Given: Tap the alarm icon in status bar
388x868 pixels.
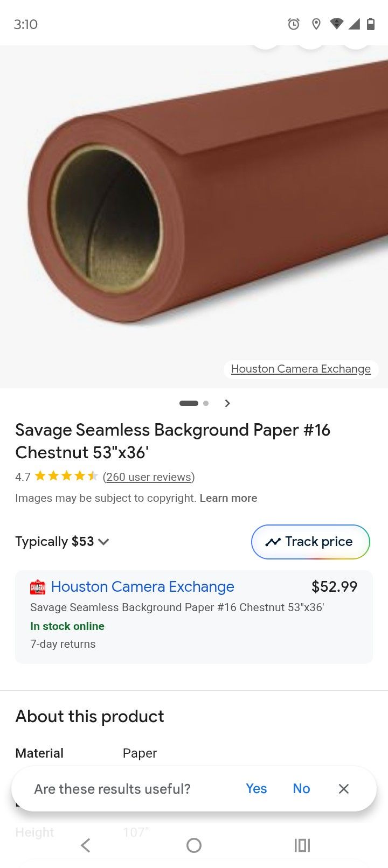Looking at the screenshot, I should pyautogui.click(x=293, y=24).
